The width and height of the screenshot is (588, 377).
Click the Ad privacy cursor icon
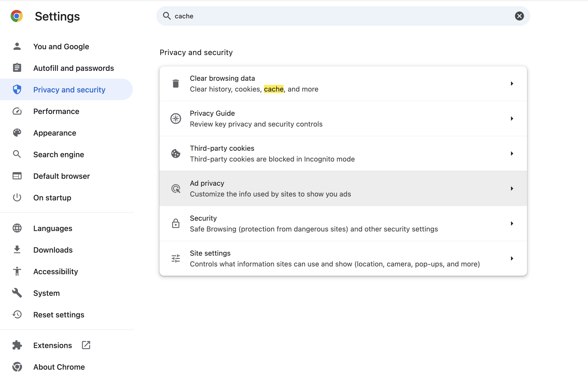coord(176,188)
